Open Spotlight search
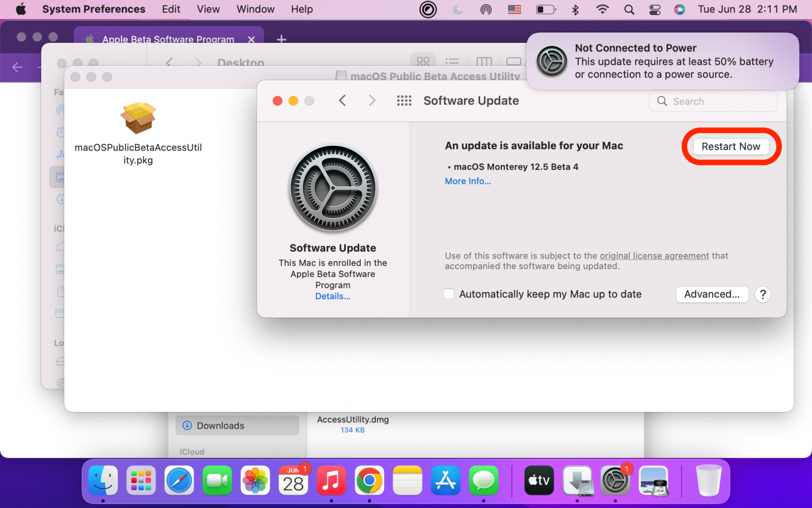 [629, 9]
